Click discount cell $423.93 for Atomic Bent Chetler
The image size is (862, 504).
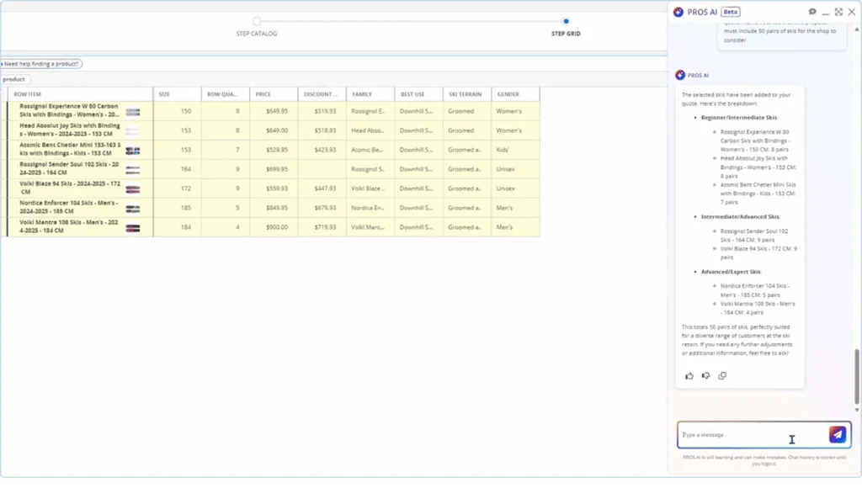click(322, 150)
